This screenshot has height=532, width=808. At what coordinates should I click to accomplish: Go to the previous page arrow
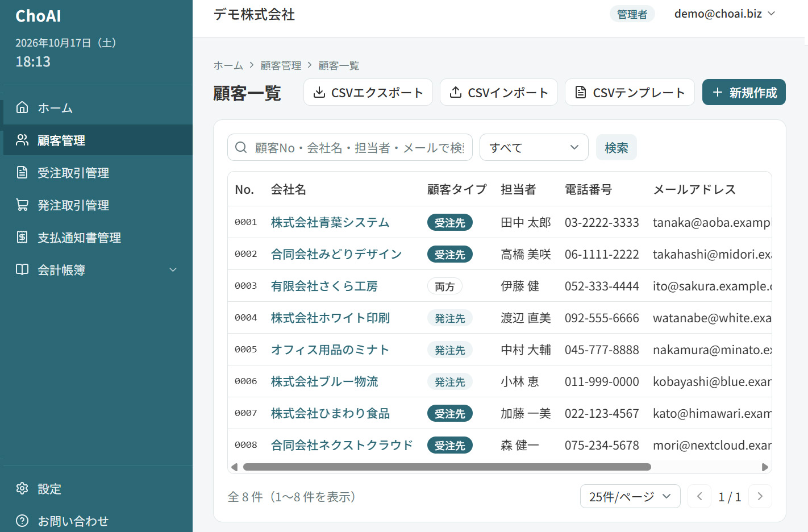(x=699, y=496)
